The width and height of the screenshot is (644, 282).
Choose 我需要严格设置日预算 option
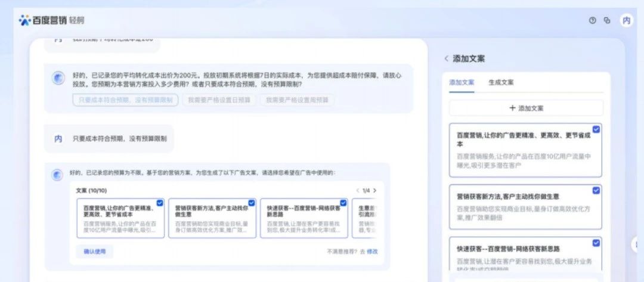219,100
